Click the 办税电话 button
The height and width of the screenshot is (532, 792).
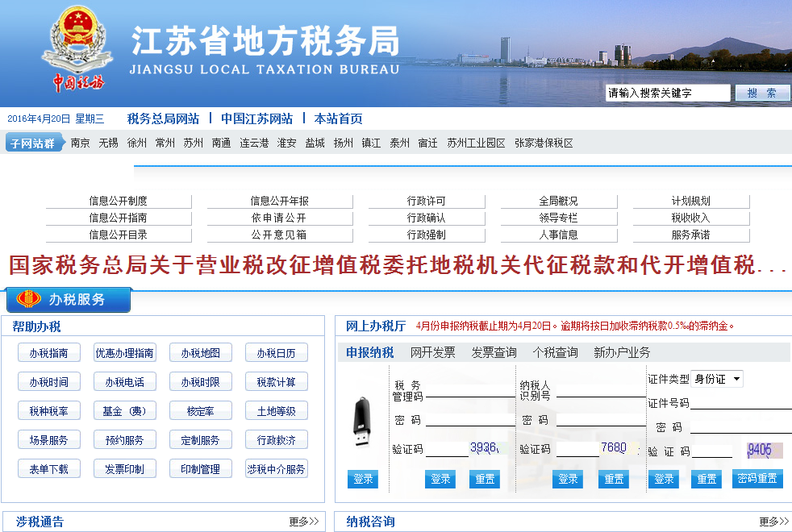pyautogui.click(x=125, y=381)
